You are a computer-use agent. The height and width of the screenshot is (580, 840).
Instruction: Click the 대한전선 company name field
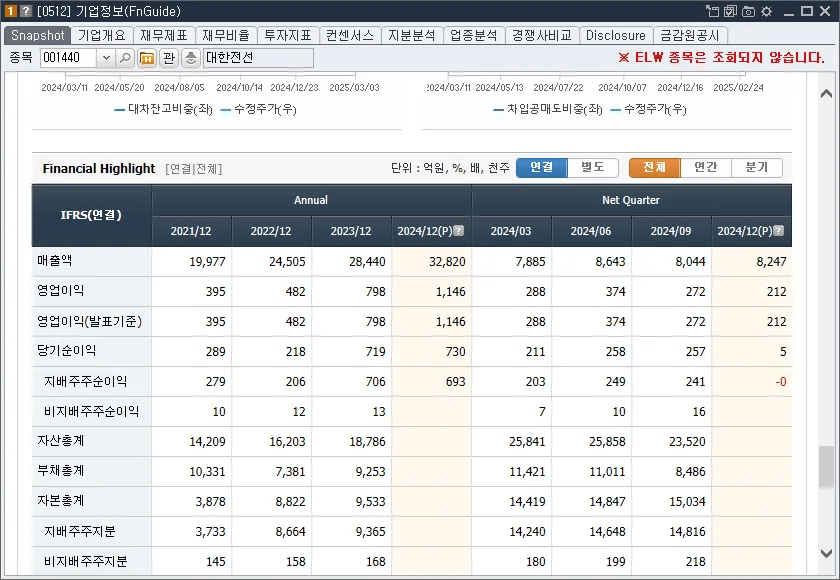(x=258, y=58)
